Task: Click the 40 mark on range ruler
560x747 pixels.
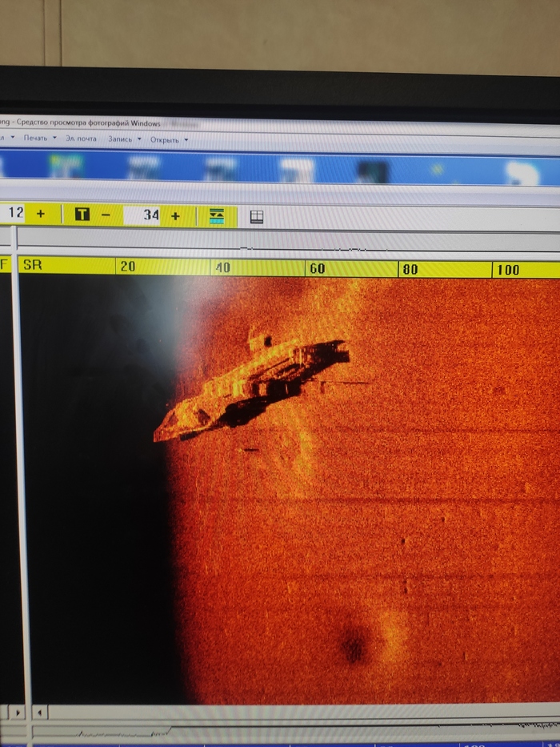Action: (222, 268)
